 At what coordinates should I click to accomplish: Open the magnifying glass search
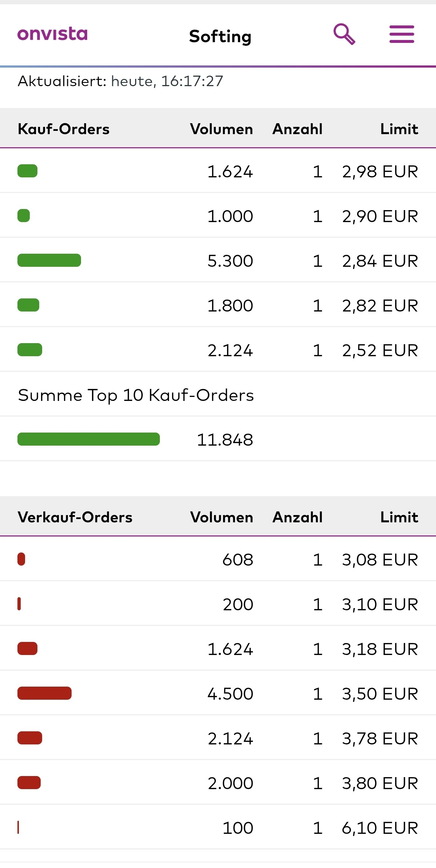(344, 35)
